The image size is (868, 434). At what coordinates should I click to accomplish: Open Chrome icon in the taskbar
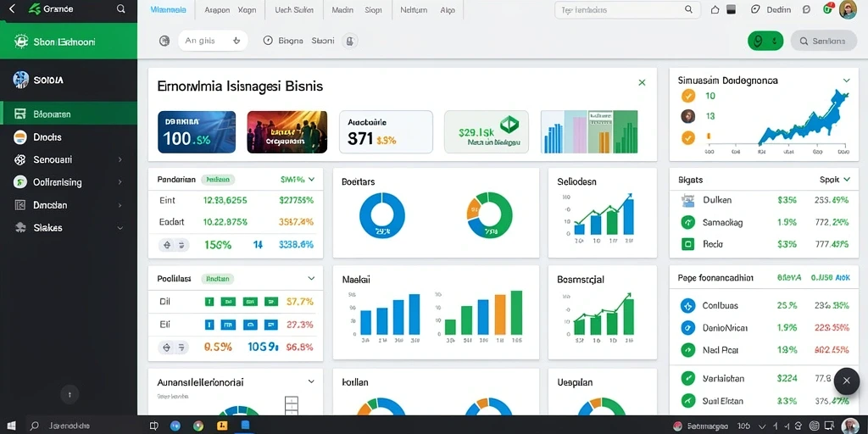click(198, 426)
